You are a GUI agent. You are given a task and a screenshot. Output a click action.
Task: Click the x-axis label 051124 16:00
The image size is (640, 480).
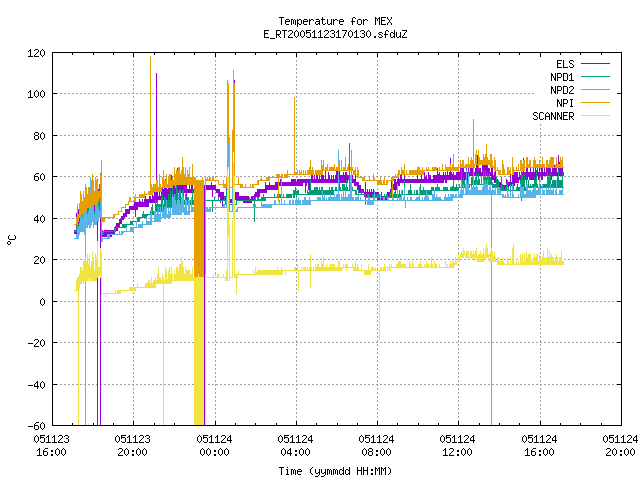(539, 446)
